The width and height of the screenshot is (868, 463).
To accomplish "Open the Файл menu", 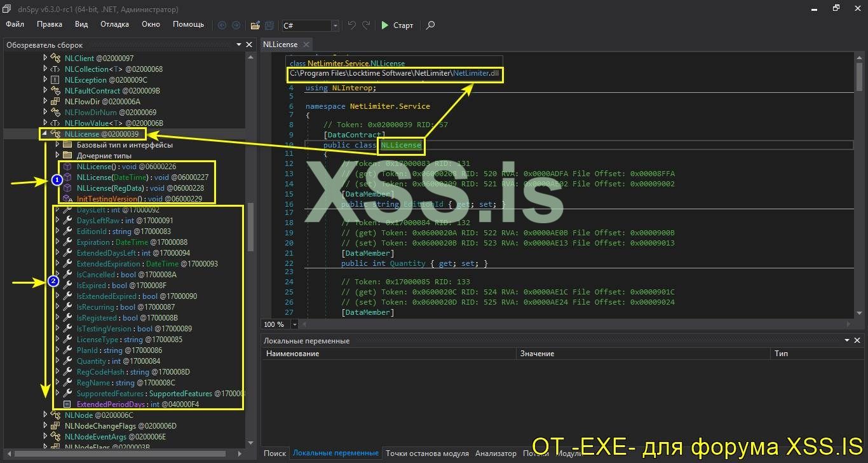I will click(x=15, y=24).
